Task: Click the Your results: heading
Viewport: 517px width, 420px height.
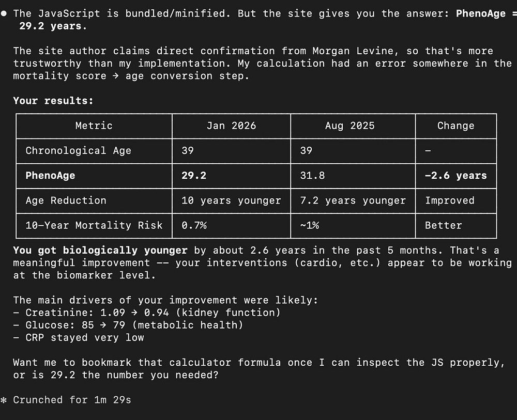Action: (53, 101)
